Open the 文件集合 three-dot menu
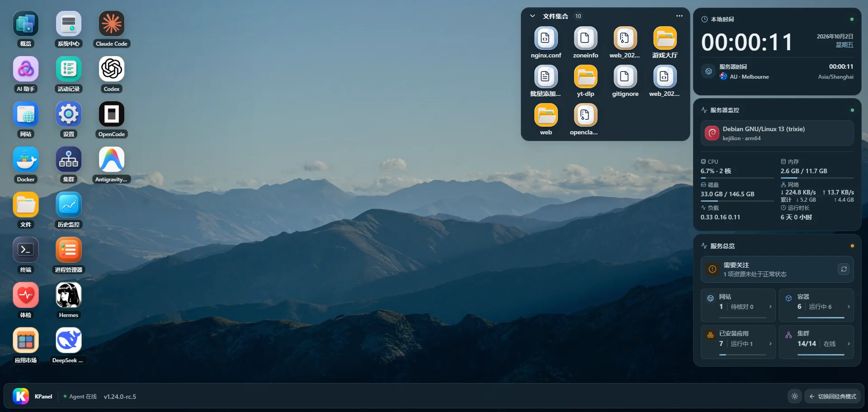This screenshot has width=868, height=412. [x=679, y=16]
